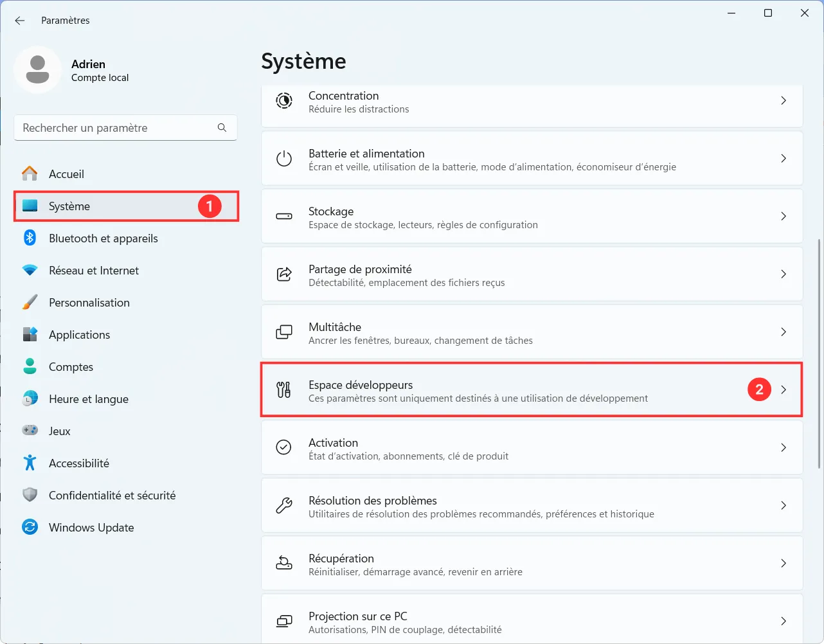
Task: Click the Accessibilité figure icon
Action: click(x=30, y=463)
